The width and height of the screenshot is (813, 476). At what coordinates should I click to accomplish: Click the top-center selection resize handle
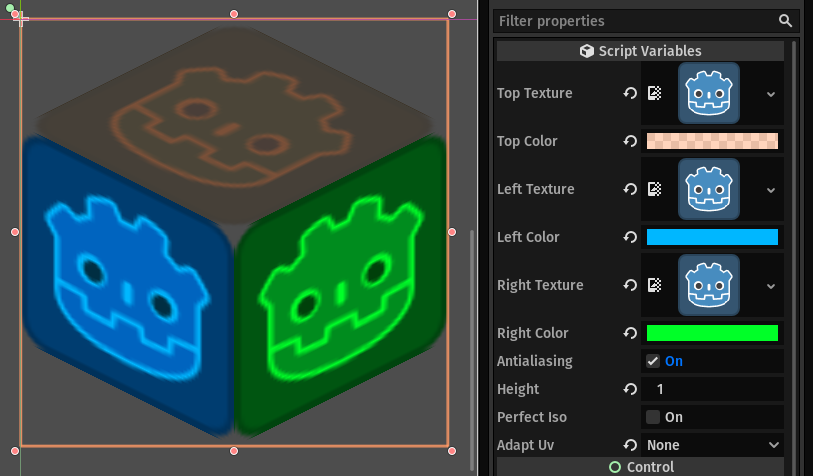pyautogui.click(x=234, y=14)
